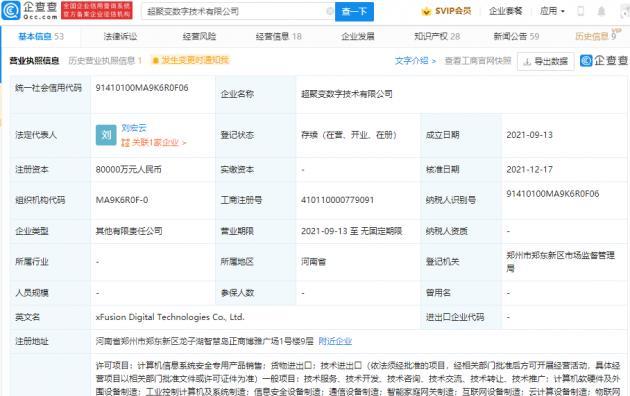
Task: Click the bell icon before 发生变更时通知我
Action: (155, 61)
